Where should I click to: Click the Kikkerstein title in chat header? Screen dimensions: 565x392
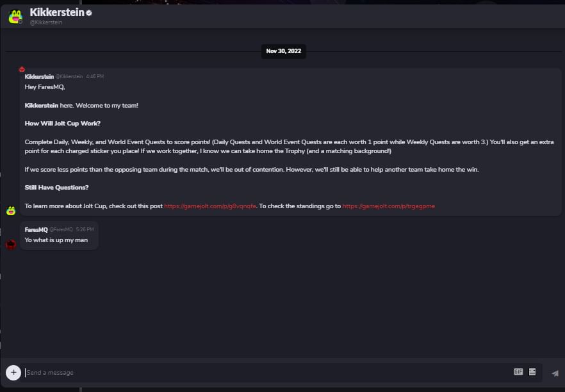[x=57, y=12]
